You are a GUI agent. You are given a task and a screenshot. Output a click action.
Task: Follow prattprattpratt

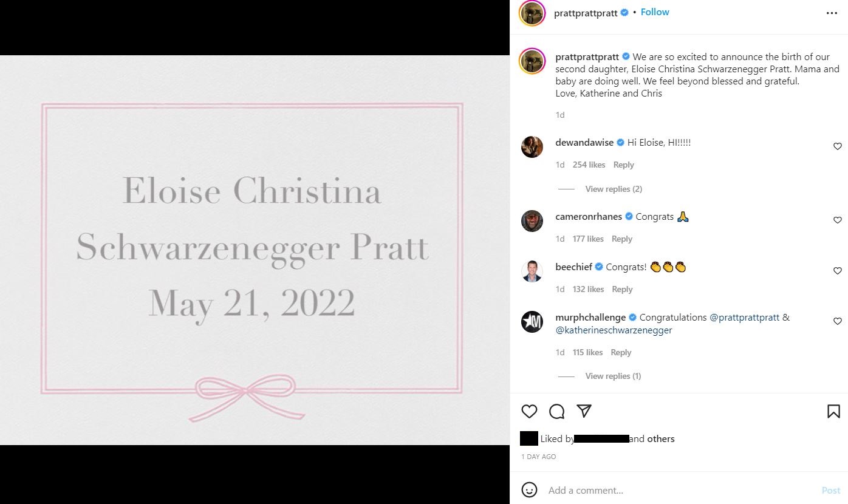(x=655, y=12)
